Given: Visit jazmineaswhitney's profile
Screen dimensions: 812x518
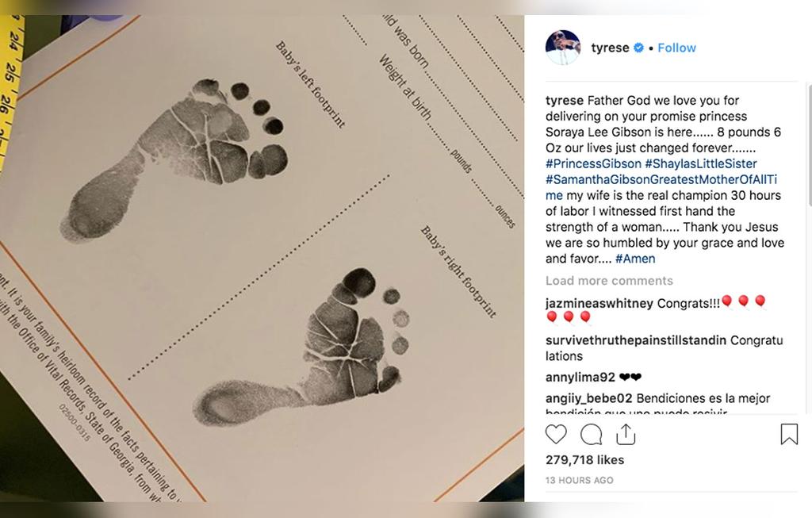Looking at the screenshot, I should tap(599, 304).
